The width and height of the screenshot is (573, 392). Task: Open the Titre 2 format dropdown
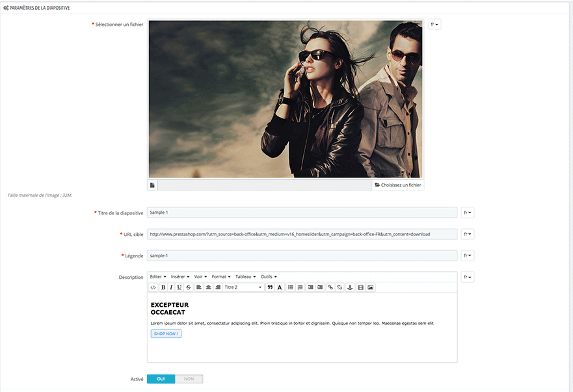243,287
